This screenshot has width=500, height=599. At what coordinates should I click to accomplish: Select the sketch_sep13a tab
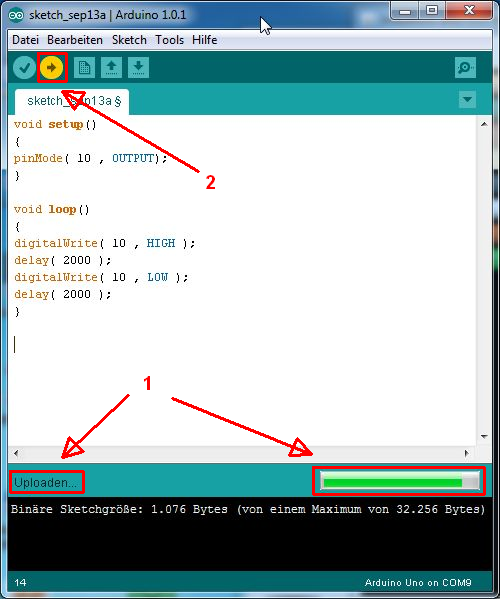(72, 101)
